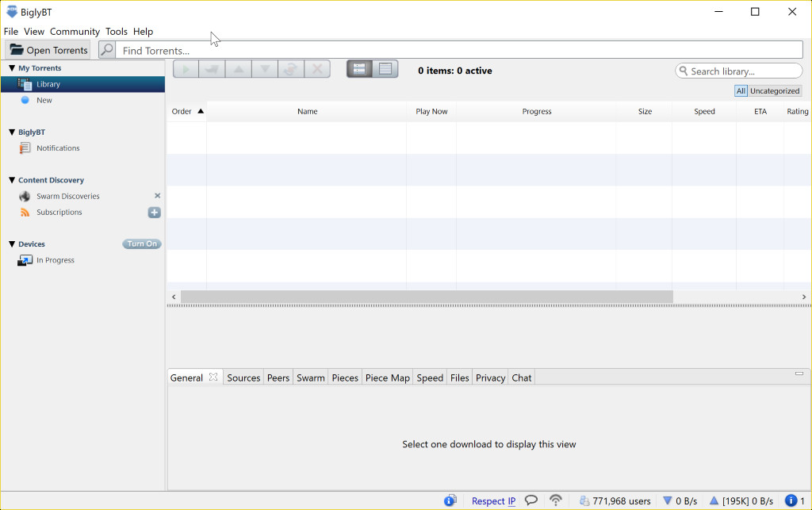
Task: Switch to big row view mode
Action: pos(359,69)
